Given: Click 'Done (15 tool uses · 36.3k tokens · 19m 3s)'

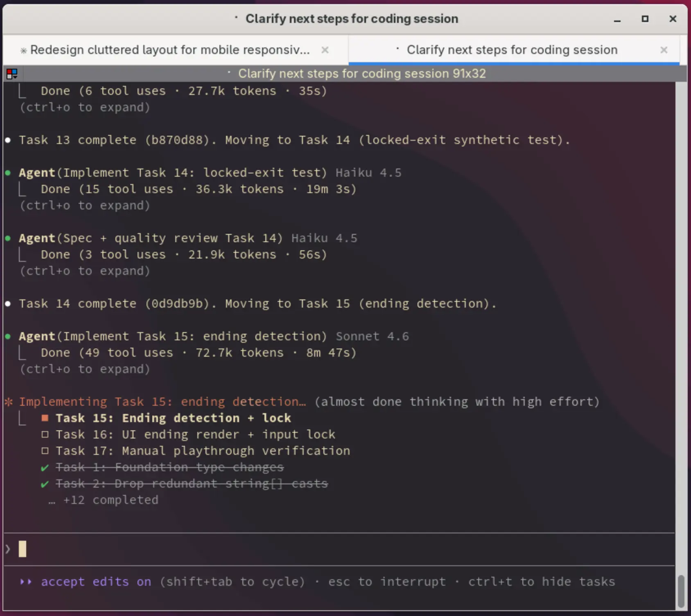Looking at the screenshot, I should 199,189.
